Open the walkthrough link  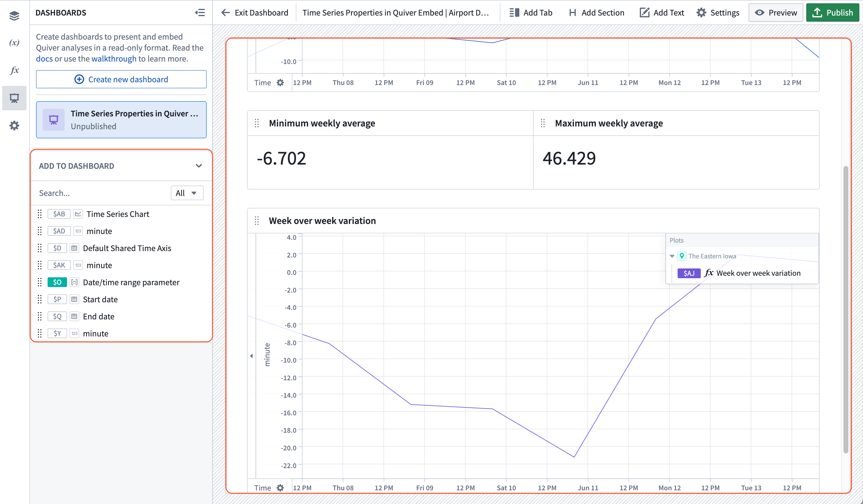tap(114, 59)
